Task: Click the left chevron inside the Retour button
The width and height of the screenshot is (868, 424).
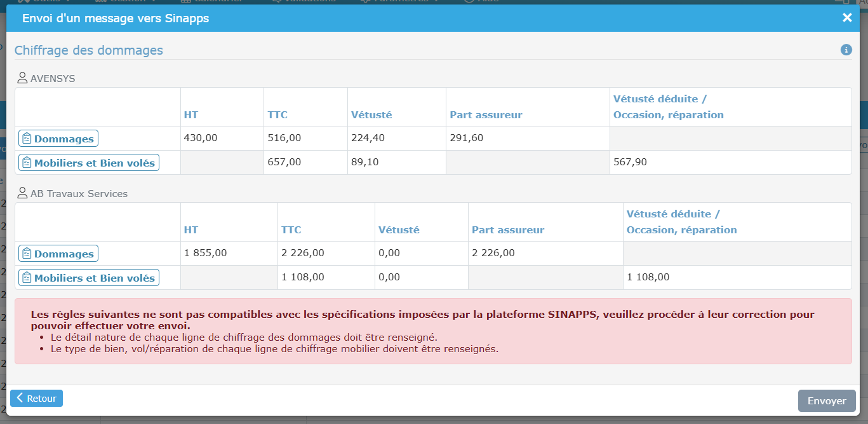Action: pyautogui.click(x=21, y=398)
